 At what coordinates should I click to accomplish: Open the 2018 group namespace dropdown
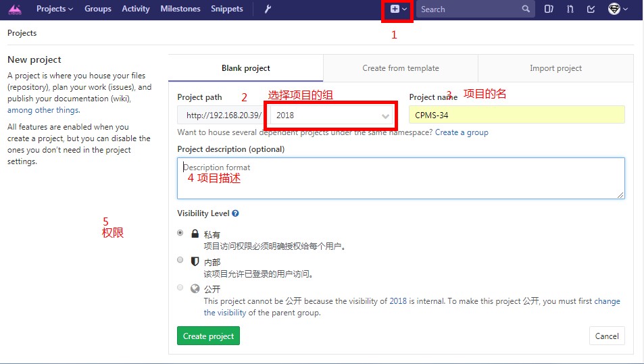330,115
